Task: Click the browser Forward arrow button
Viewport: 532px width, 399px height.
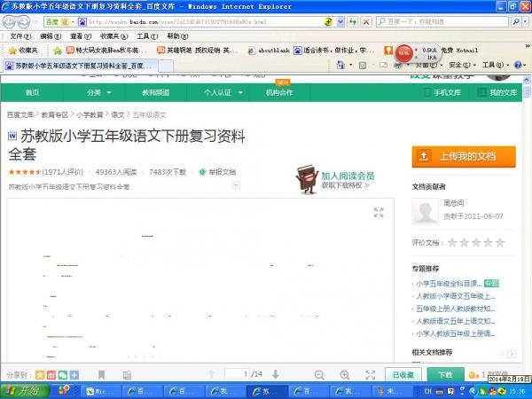Action: click(23, 22)
